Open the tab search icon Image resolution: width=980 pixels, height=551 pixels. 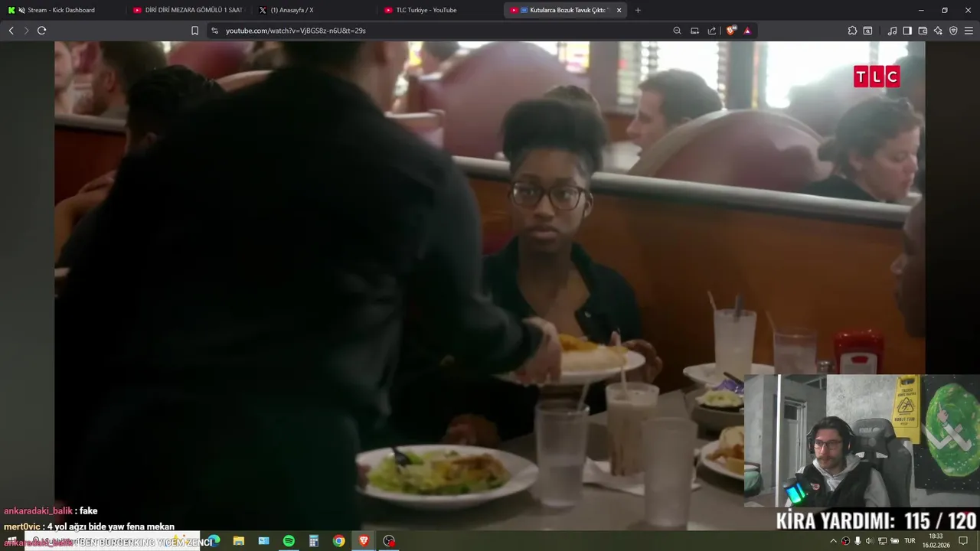(867, 31)
